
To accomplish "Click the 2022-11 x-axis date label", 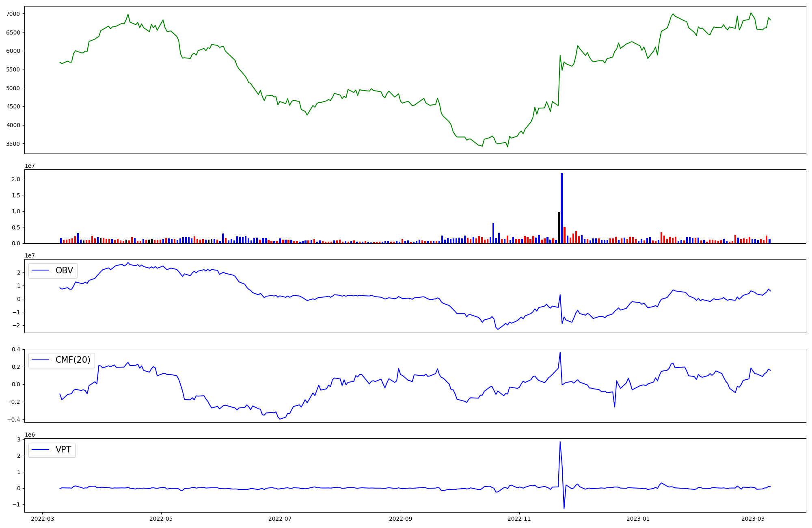I will [519, 518].
